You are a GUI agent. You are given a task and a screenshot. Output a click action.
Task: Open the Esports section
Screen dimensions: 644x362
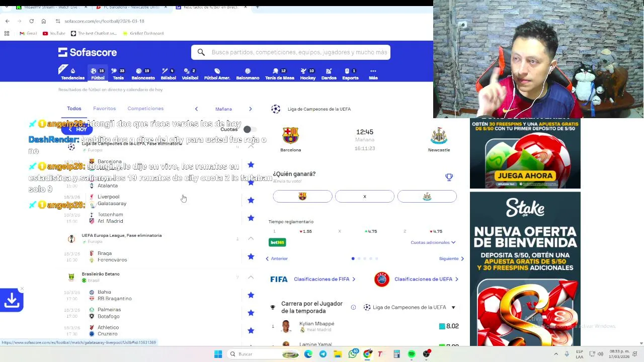pos(350,74)
